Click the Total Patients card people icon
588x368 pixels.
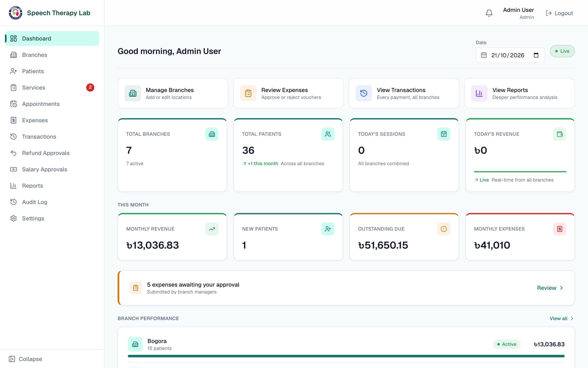[x=328, y=134]
